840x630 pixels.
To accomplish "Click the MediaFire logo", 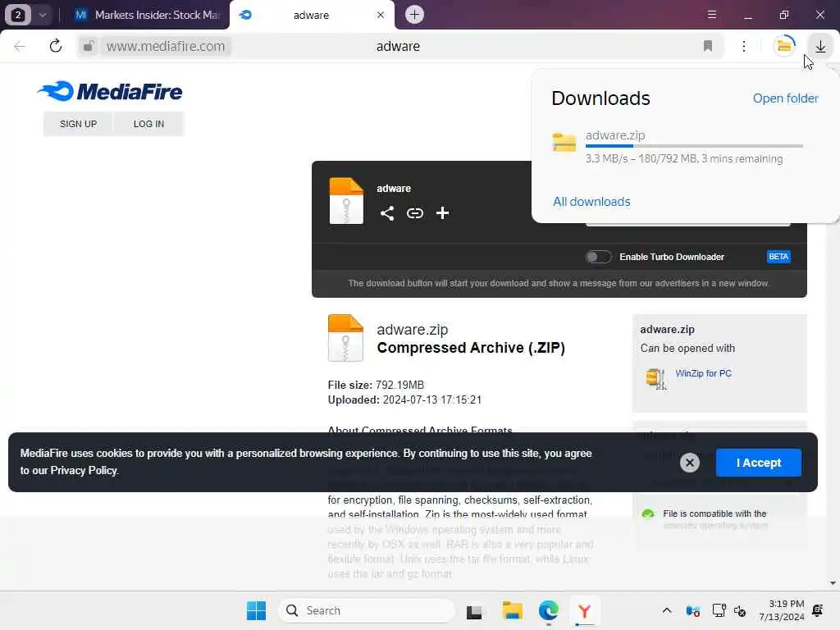I will click(111, 92).
